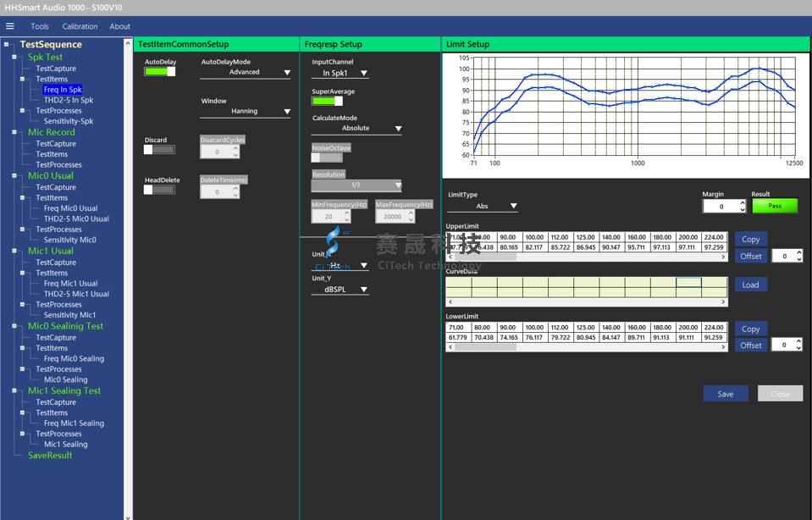Click the MaxFrequency(Hz) field
Viewport: 812px width, 520px height.
pos(392,217)
